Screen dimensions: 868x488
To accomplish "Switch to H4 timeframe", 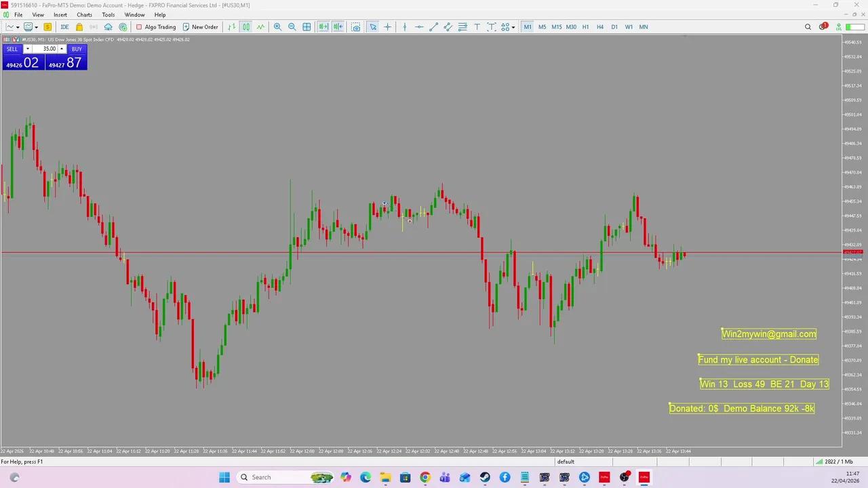I will [x=599, y=27].
